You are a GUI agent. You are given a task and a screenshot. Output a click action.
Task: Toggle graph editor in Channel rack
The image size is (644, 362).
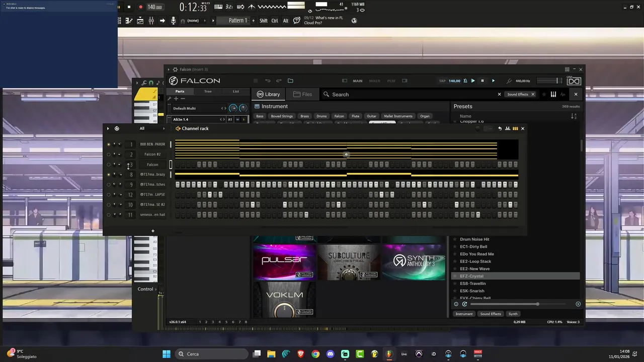click(x=507, y=128)
